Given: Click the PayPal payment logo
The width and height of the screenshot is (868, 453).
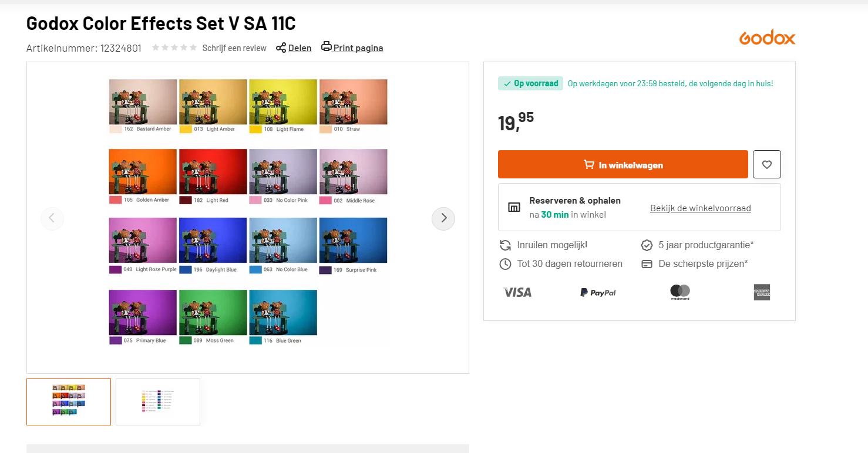Looking at the screenshot, I should coord(598,292).
